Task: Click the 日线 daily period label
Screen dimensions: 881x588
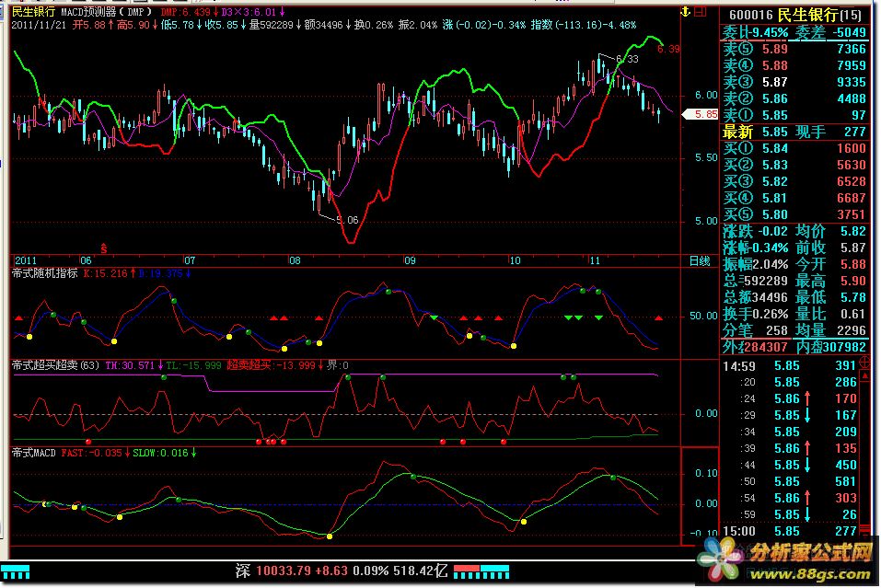Action: tap(700, 260)
